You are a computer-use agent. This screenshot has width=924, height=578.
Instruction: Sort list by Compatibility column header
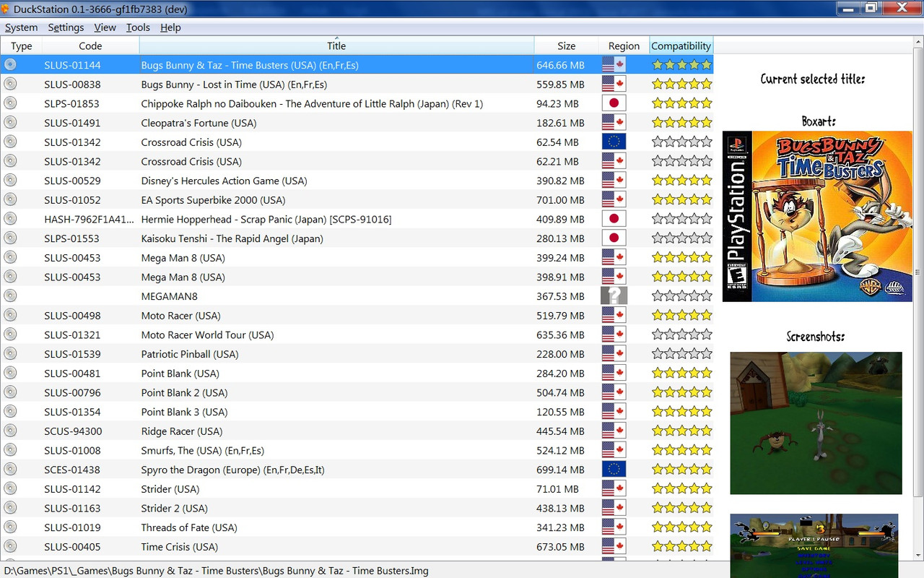[x=681, y=46]
